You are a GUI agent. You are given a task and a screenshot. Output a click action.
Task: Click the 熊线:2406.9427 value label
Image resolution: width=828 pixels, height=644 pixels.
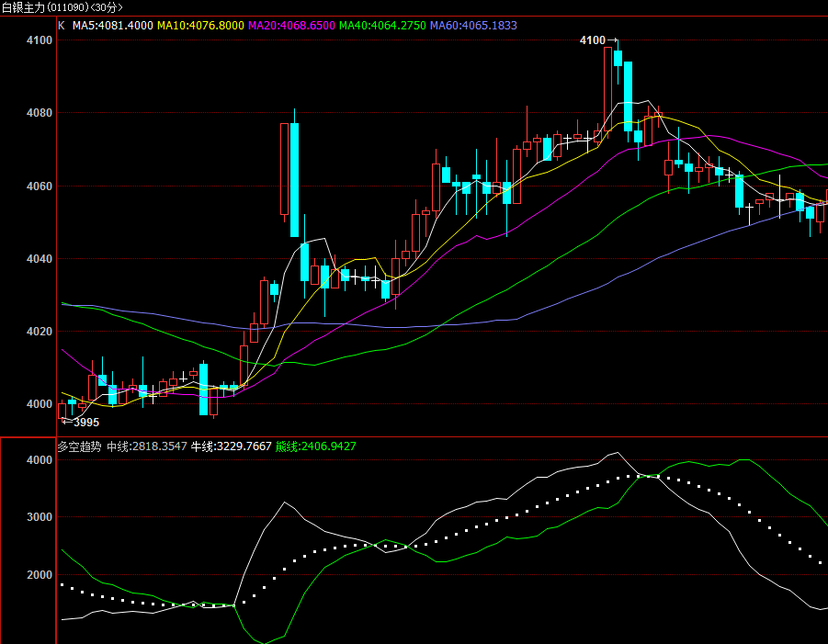pos(315,446)
